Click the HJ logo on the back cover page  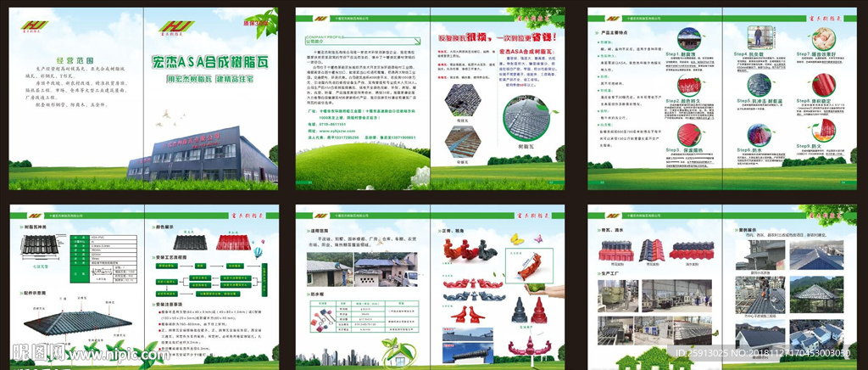coord(34,26)
